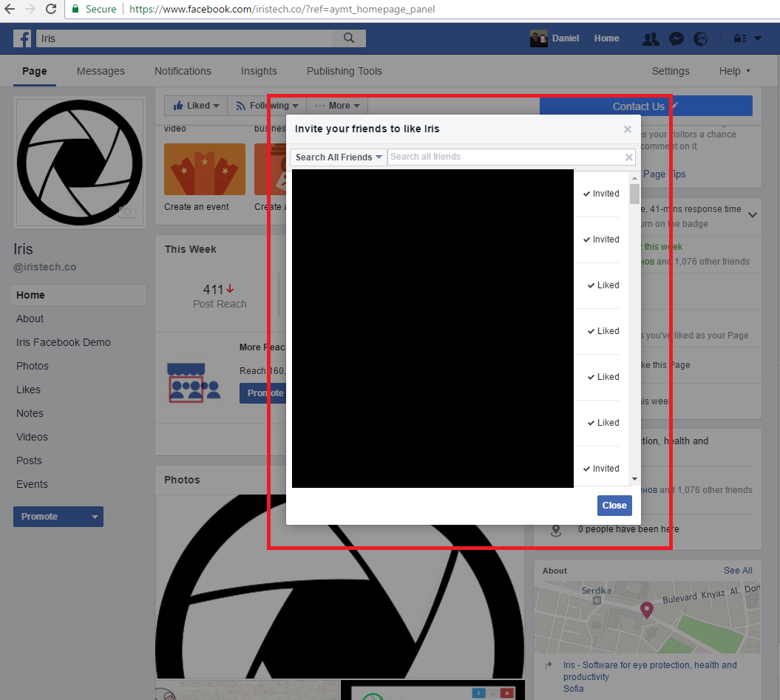
Task: Switch to the Insights tab
Action: [x=259, y=71]
